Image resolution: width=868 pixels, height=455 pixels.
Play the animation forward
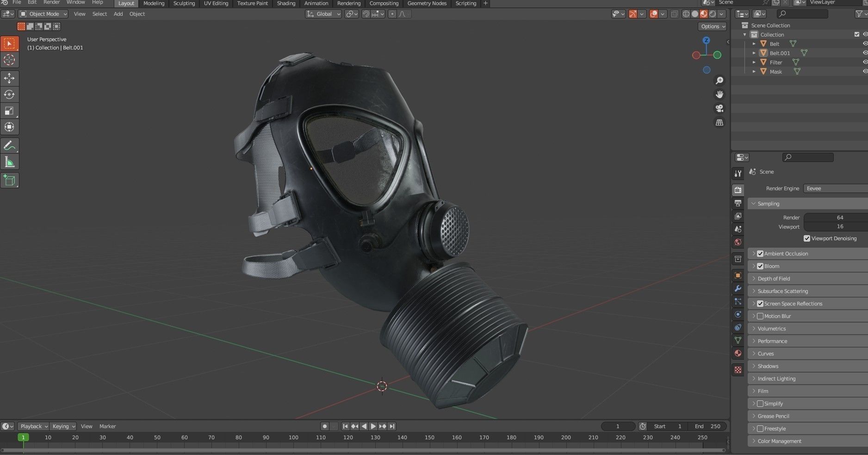373,426
